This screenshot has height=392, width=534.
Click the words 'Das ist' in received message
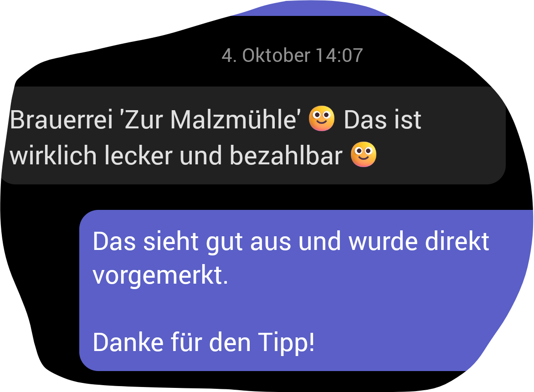pos(383,119)
